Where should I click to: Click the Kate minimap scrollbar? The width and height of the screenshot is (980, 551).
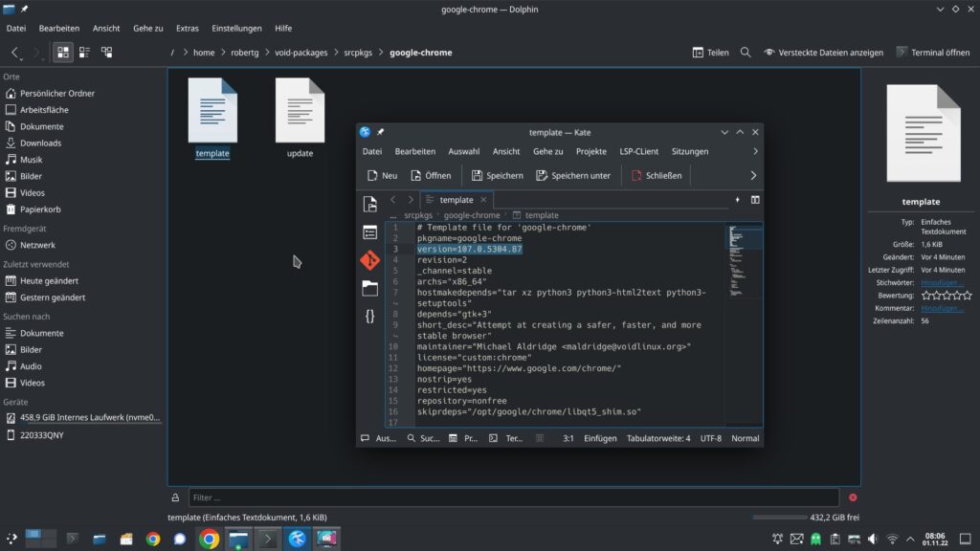744,325
